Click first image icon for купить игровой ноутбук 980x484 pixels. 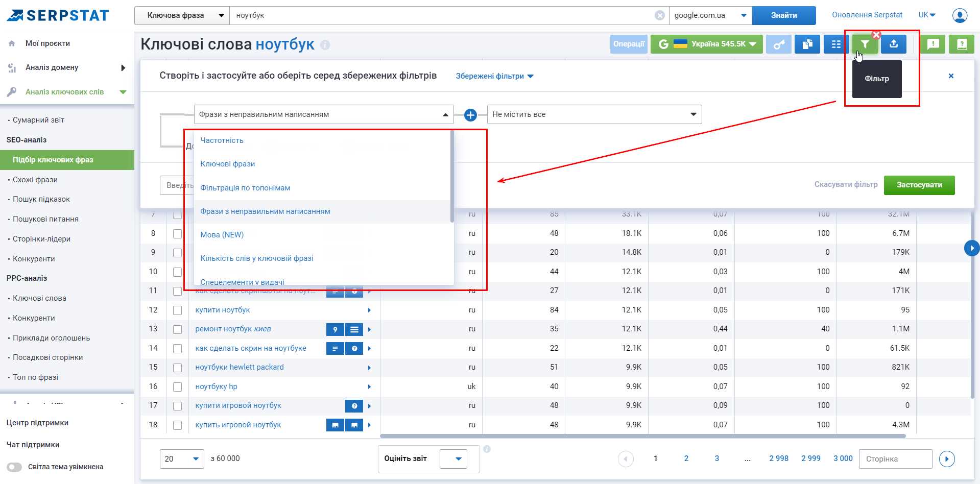(335, 425)
